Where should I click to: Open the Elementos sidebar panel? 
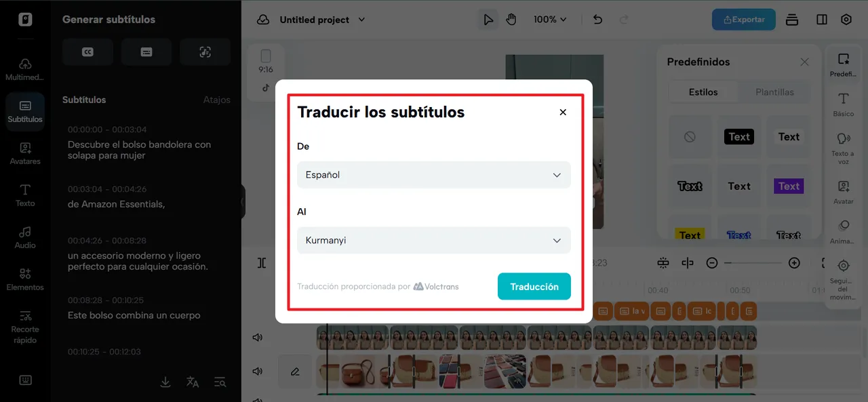pos(25,280)
